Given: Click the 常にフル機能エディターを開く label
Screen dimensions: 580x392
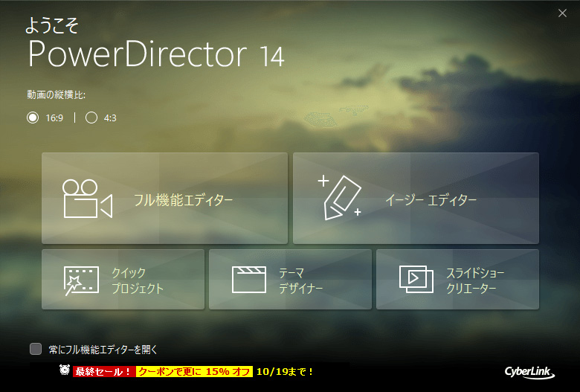Looking at the screenshot, I should tap(103, 350).
